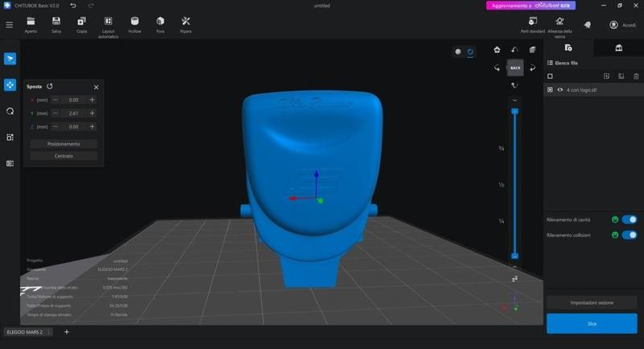Toggle the Rilevamento collisioni switch
The height and width of the screenshot is (349, 644).
630,235
